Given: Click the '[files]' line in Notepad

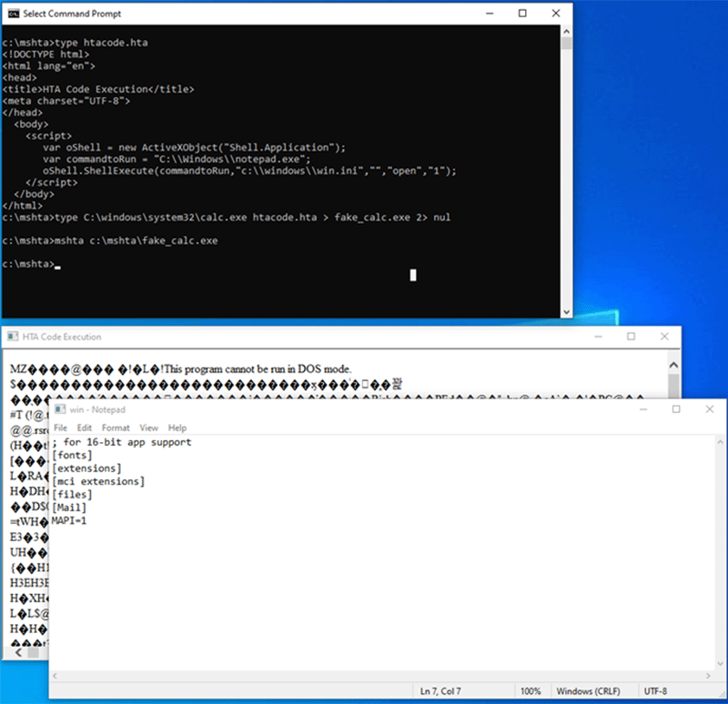Looking at the screenshot, I should pos(72,494).
